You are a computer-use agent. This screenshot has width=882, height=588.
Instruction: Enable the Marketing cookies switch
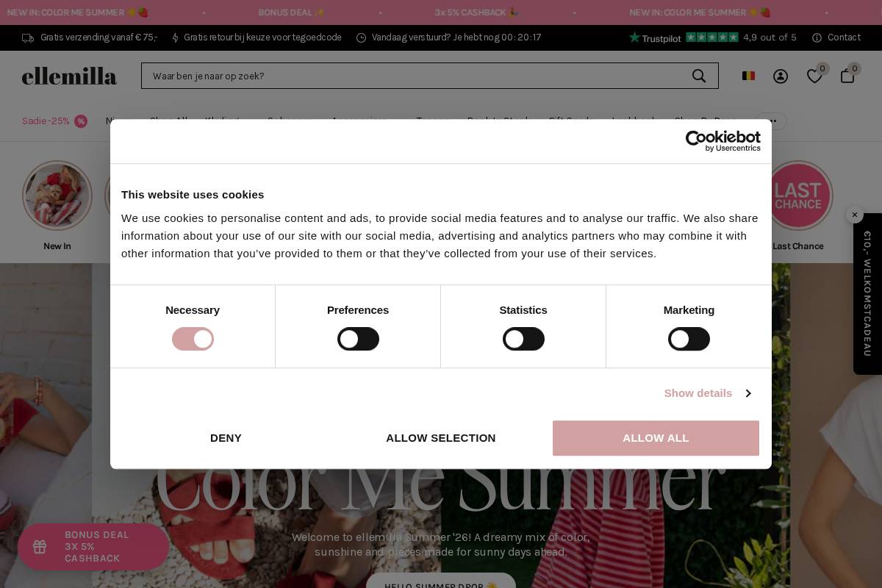(689, 339)
